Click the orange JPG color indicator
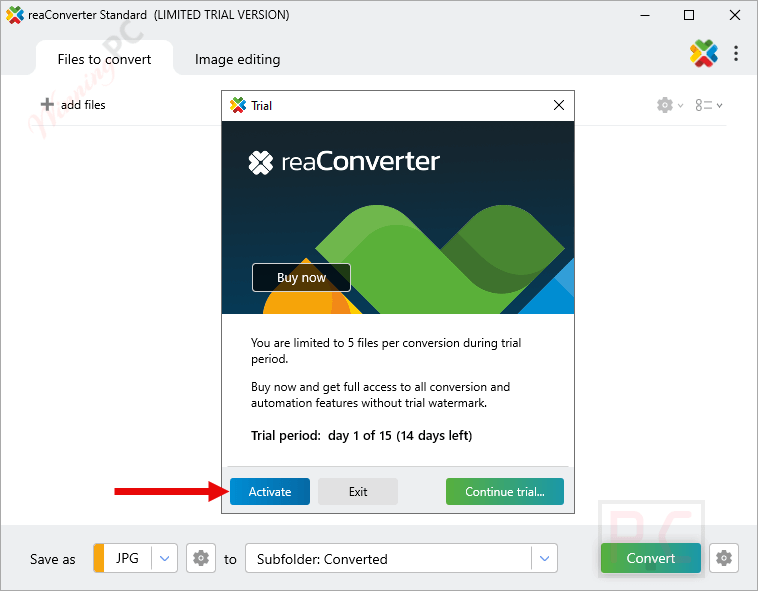The width and height of the screenshot is (758, 591). [x=99, y=558]
